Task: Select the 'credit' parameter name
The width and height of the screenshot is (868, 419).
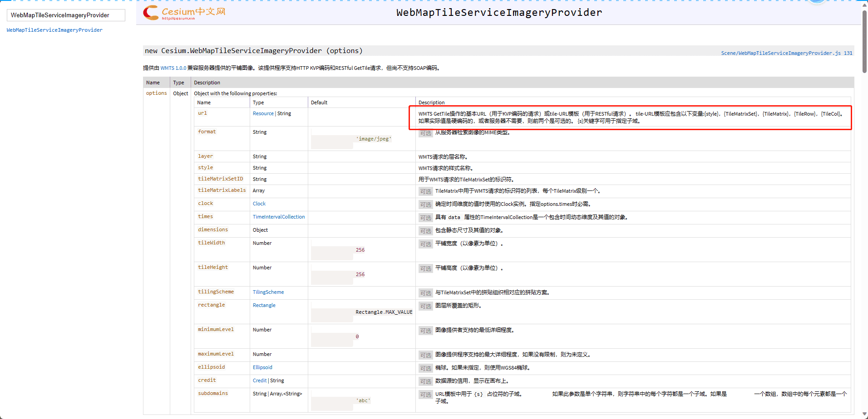Action: coord(207,380)
